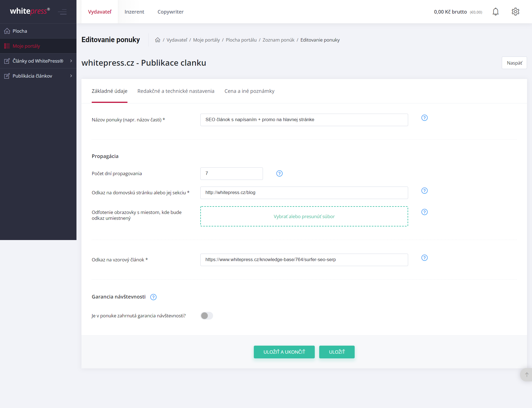532x408 pixels.
Task: Click ULOŽIŤ A UKONČIŤ button
Action: [x=284, y=352]
